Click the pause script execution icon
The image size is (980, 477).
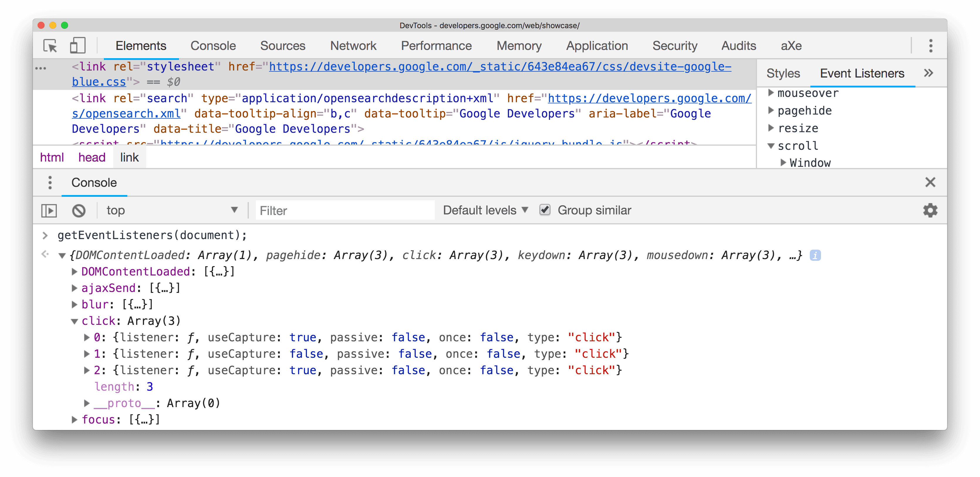pyautogui.click(x=49, y=210)
